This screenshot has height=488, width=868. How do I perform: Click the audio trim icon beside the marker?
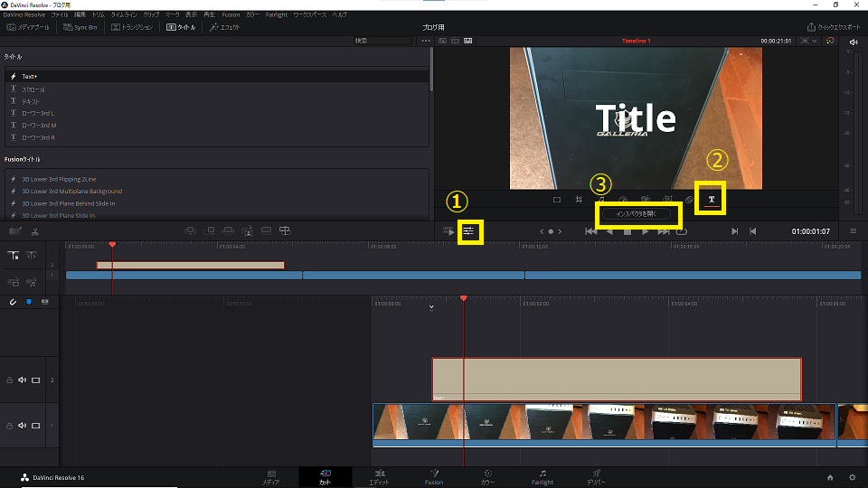point(45,302)
